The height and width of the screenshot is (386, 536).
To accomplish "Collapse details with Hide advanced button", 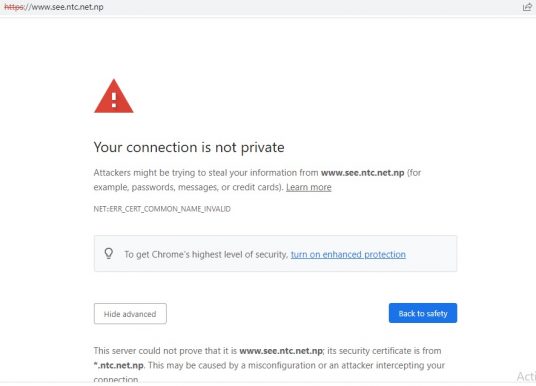I will (x=130, y=314).
